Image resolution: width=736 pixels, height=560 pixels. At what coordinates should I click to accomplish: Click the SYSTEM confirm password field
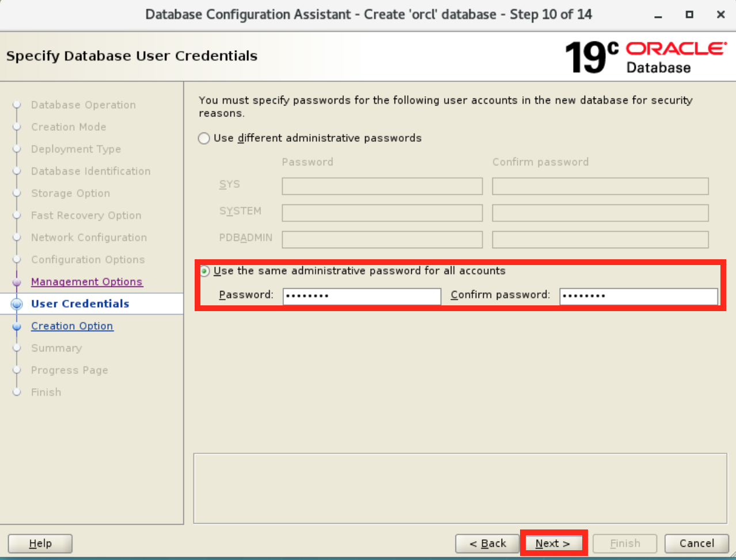600,213
